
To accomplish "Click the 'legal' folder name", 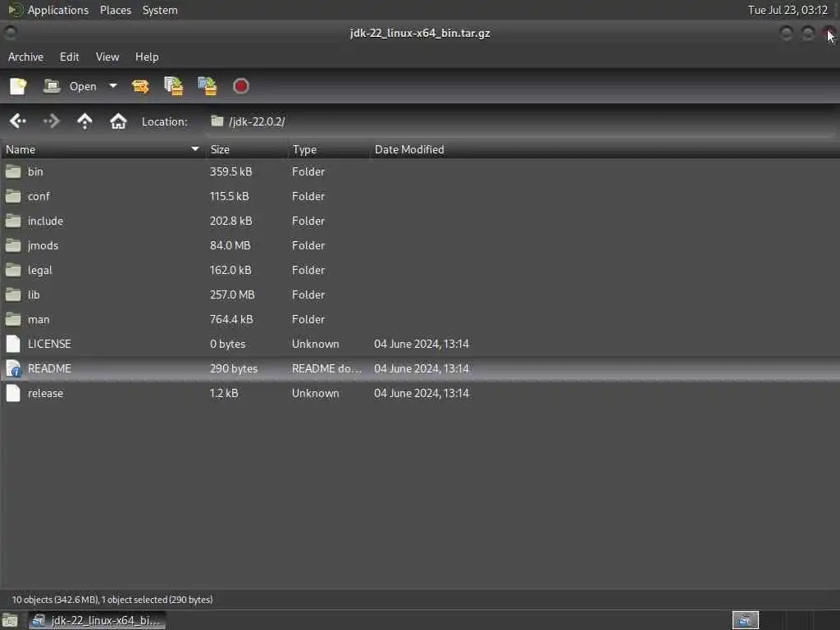I will 40,270.
